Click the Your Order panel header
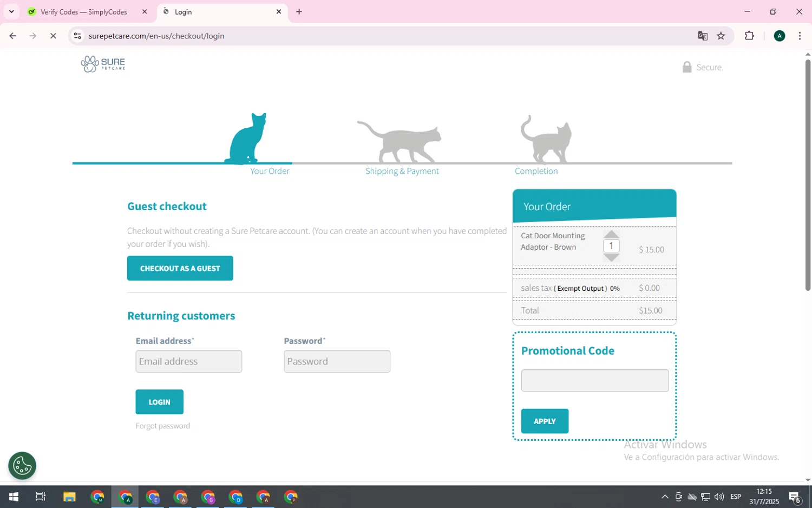 (594, 206)
